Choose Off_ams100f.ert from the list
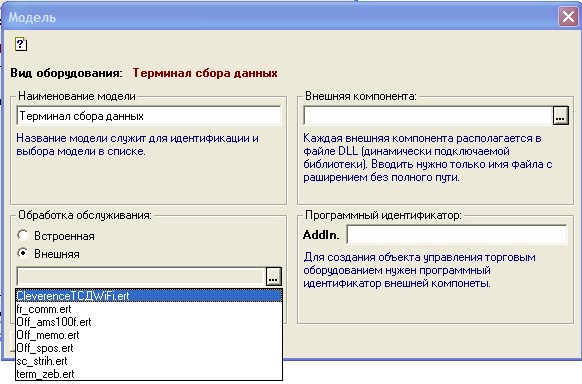Image resolution: width=582 pixels, height=384 pixels. 149,322
